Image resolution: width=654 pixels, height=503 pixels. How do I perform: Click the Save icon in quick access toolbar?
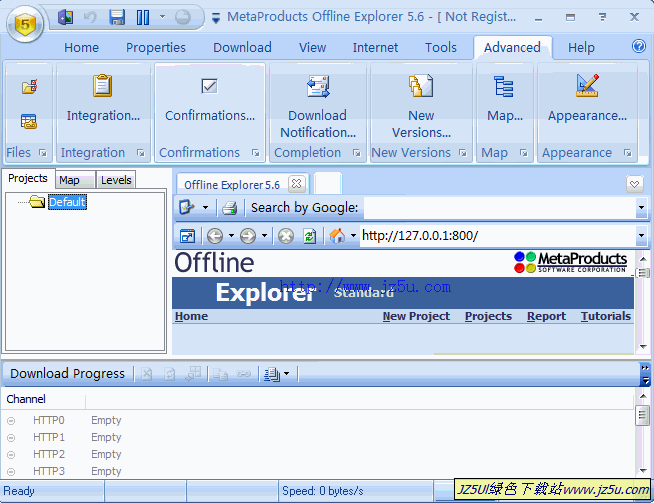coord(117,18)
